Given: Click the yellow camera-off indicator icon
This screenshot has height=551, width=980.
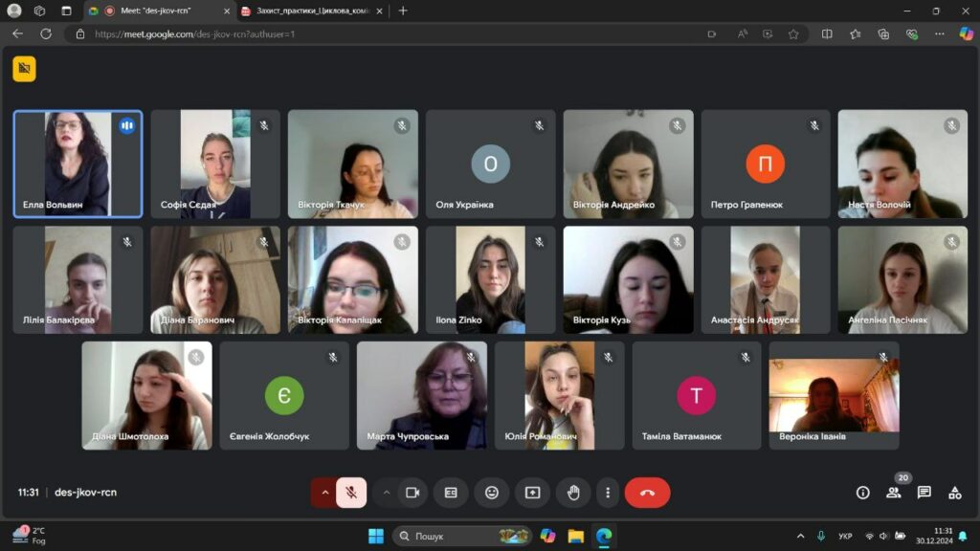Looking at the screenshot, I should tap(24, 69).
